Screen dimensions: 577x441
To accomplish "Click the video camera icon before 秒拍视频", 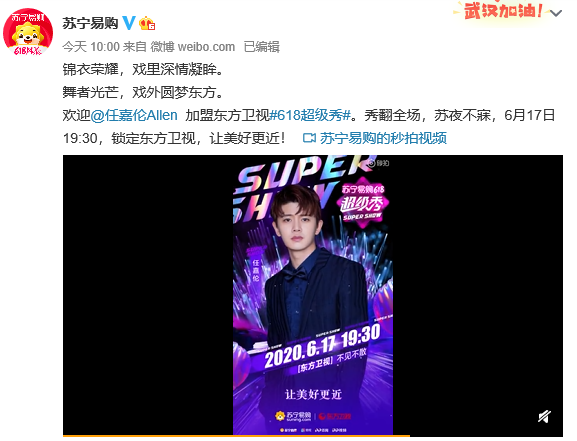I will (x=309, y=138).
